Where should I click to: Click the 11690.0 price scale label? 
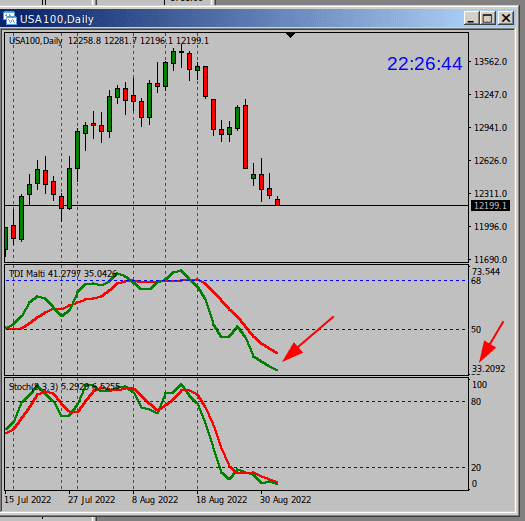click(490, 259)
